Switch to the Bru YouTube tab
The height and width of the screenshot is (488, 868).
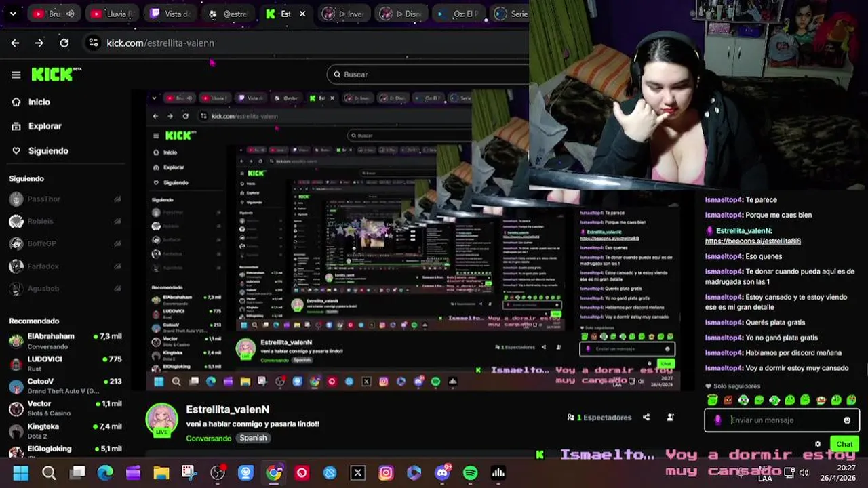tap(54, 14)
